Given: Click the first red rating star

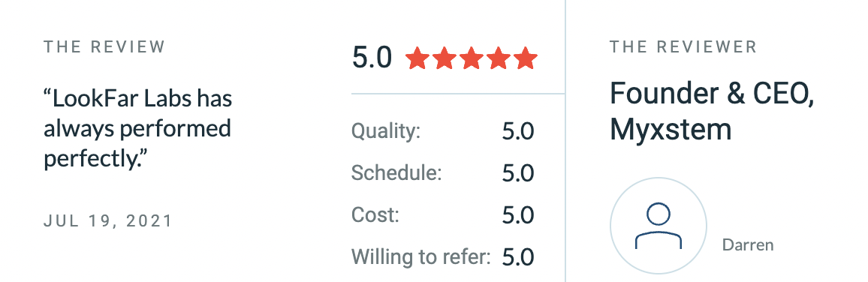Looking at the screenshot, I should pos(417,58).
